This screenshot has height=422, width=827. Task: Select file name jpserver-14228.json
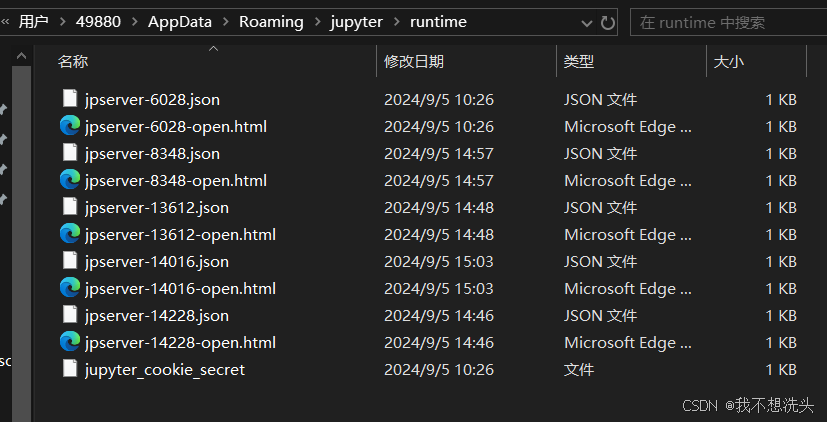coord(157,315)
